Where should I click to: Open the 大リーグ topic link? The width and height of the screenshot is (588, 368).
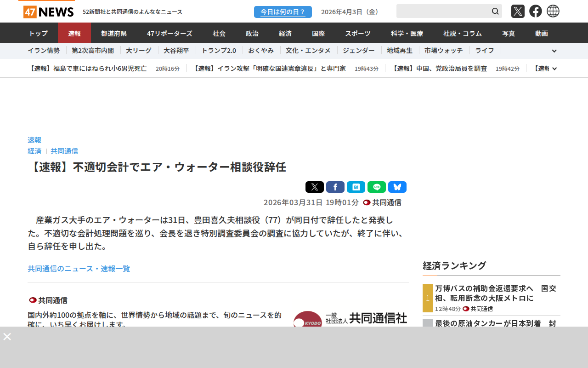pyautogui.click(x=139, y=51)
